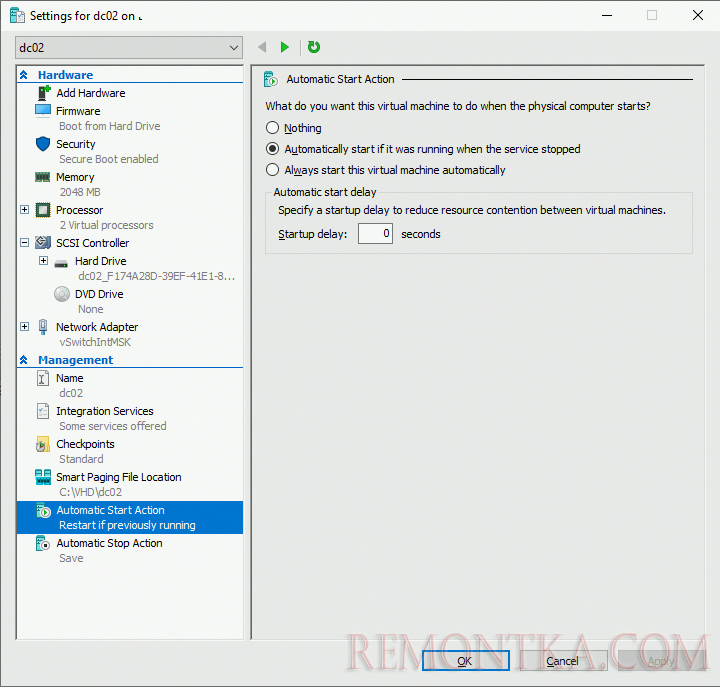The width and height of the screenshot is (720, 687).
Task: Minimize the Settings for dc02 window
Action: click(607, 15)
